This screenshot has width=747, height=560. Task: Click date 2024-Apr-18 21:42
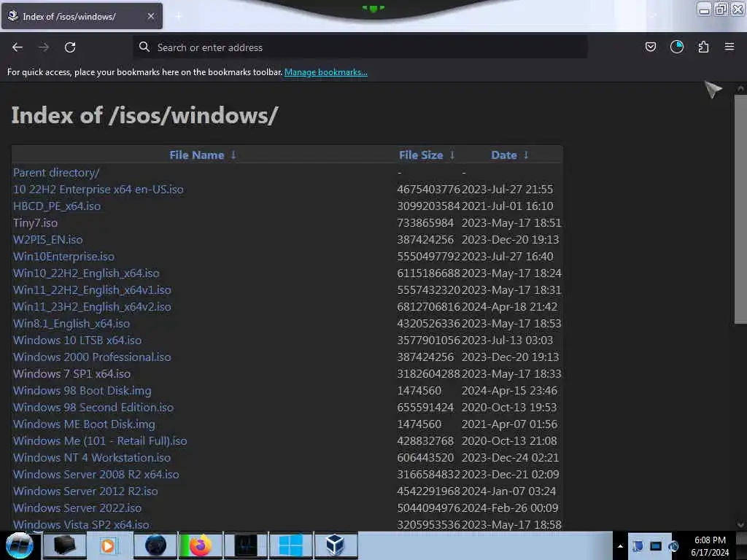(x=509, y=307)
